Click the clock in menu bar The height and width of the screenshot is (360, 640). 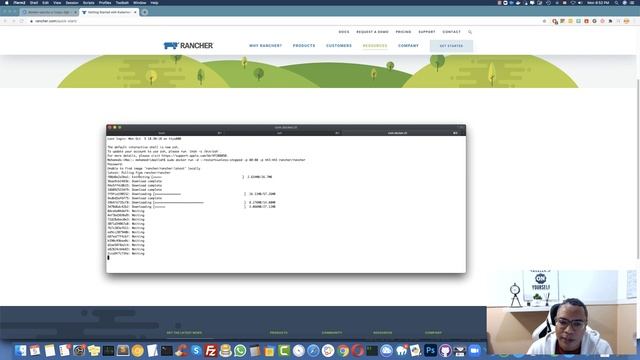tap(598, 2)
